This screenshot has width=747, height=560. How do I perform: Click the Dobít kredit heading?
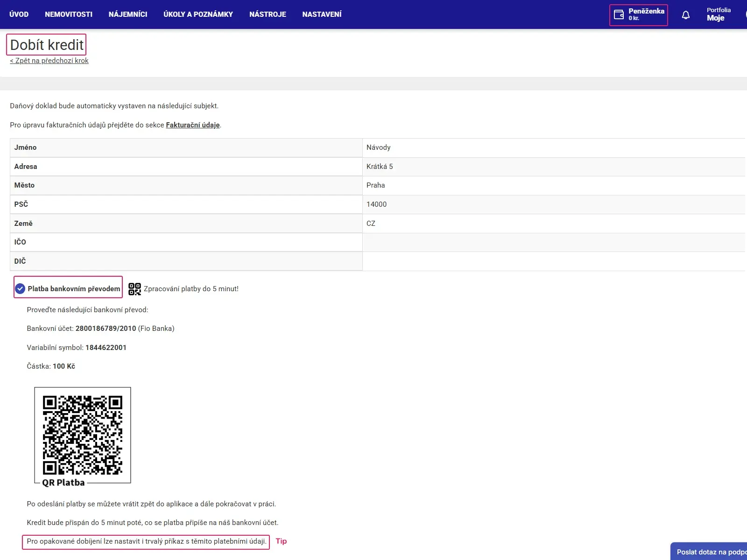coord(47,45)
